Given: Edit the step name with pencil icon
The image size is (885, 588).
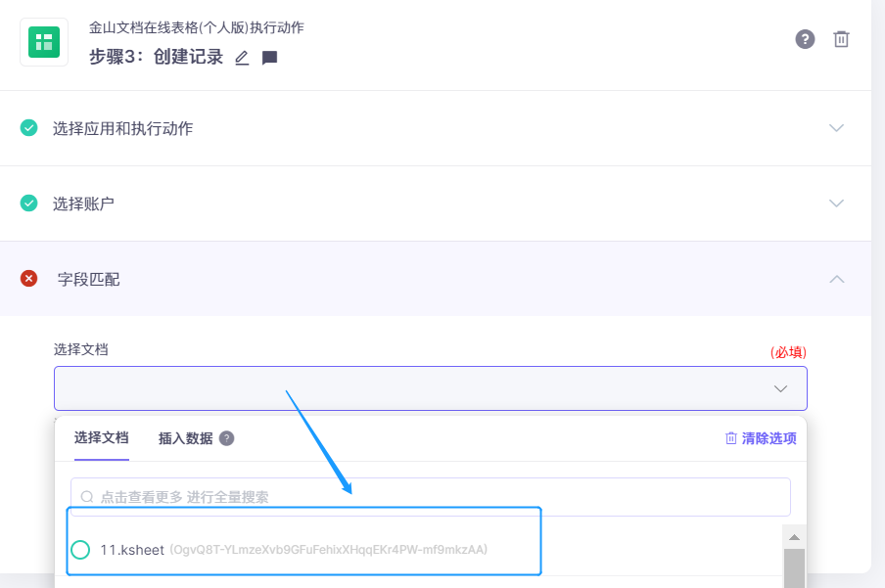Looking at the screenshot, I should tap(242, 58).
